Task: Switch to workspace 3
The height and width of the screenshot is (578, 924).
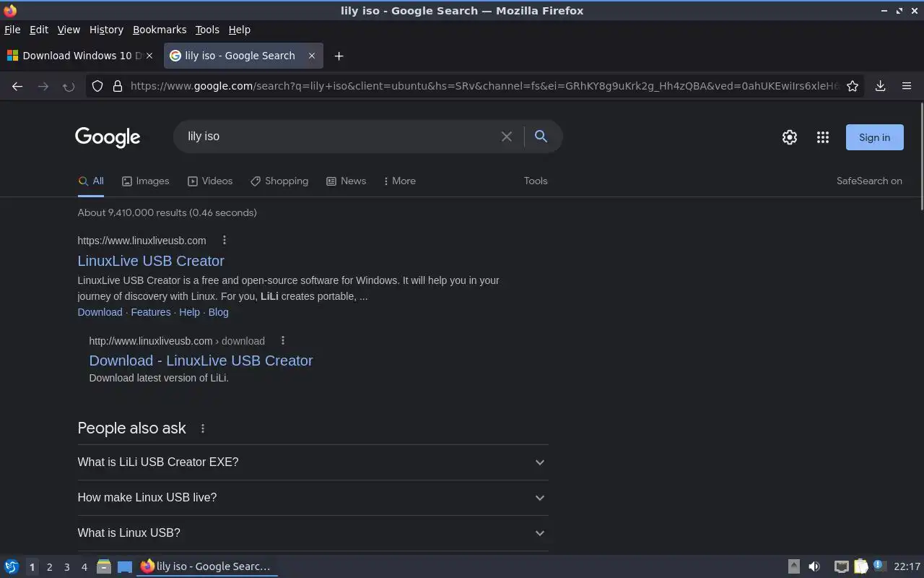Action: [66, 567]
